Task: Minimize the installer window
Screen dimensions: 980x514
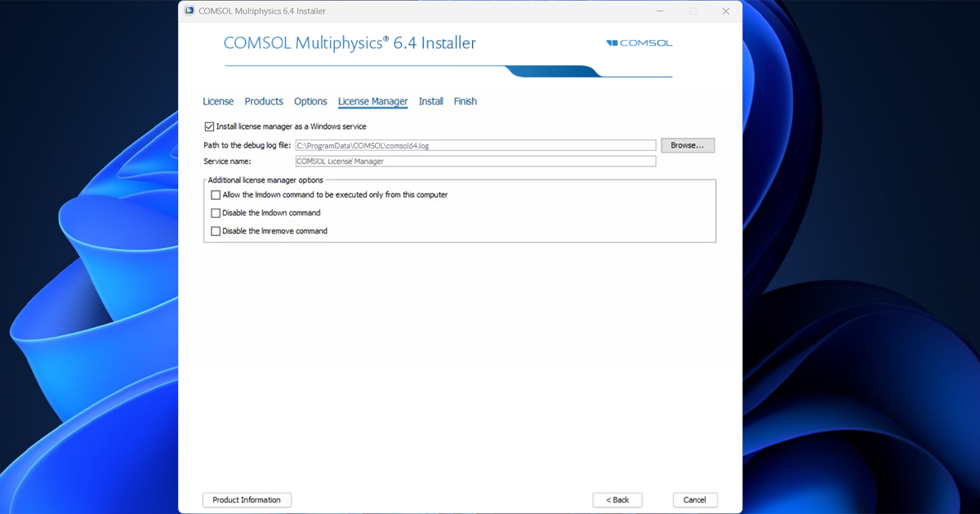Action: pos(660,11)
